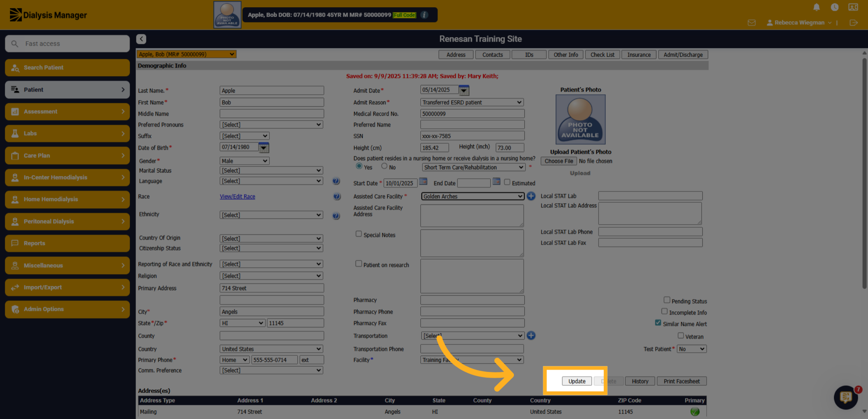Collapse the sidebar with back arrow

click(x=141, y=39)
